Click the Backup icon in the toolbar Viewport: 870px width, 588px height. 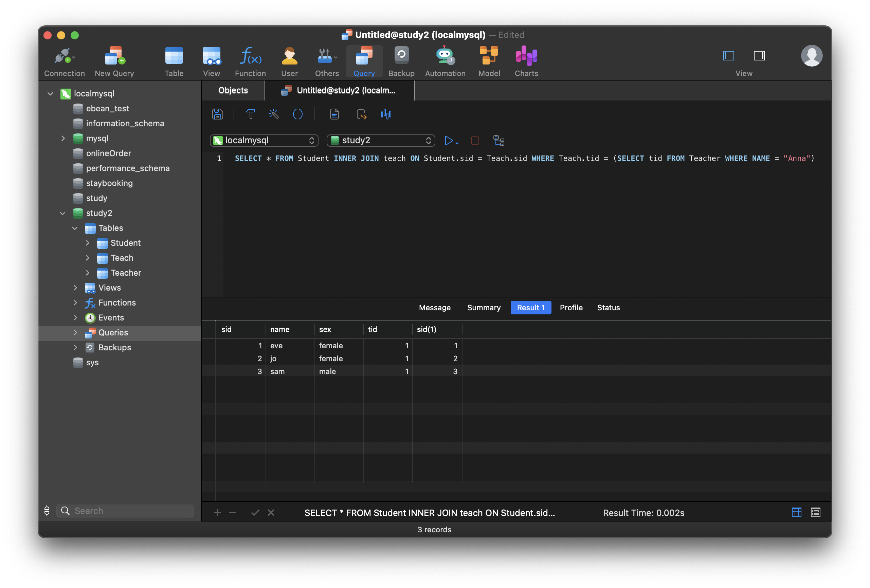(401, 60)
